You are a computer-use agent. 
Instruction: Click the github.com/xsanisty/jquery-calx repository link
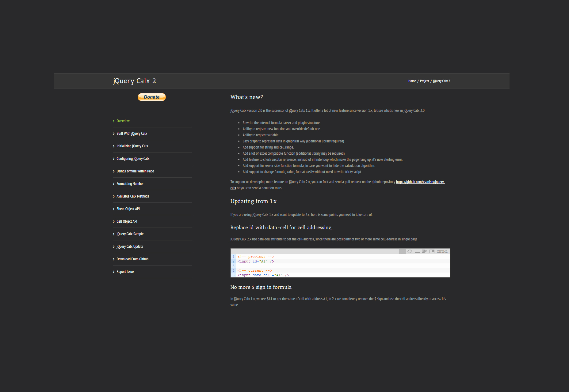[x=420, y=182]
